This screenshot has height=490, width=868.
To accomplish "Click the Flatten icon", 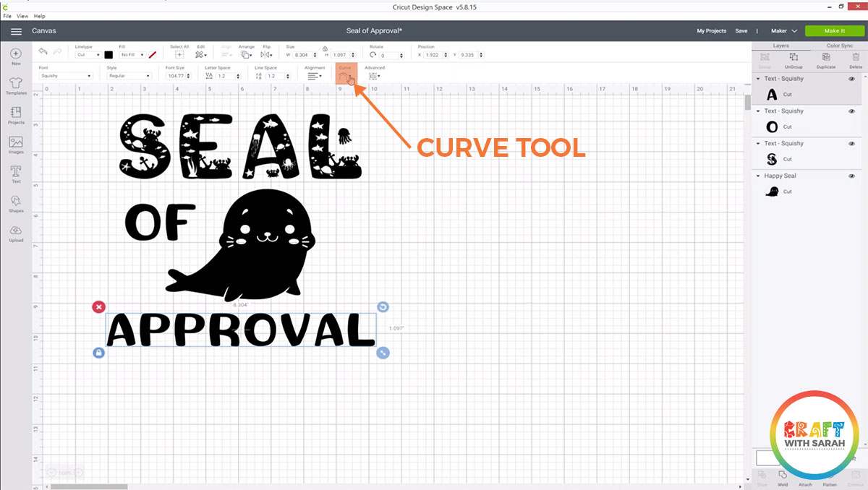I will point(830,477).
